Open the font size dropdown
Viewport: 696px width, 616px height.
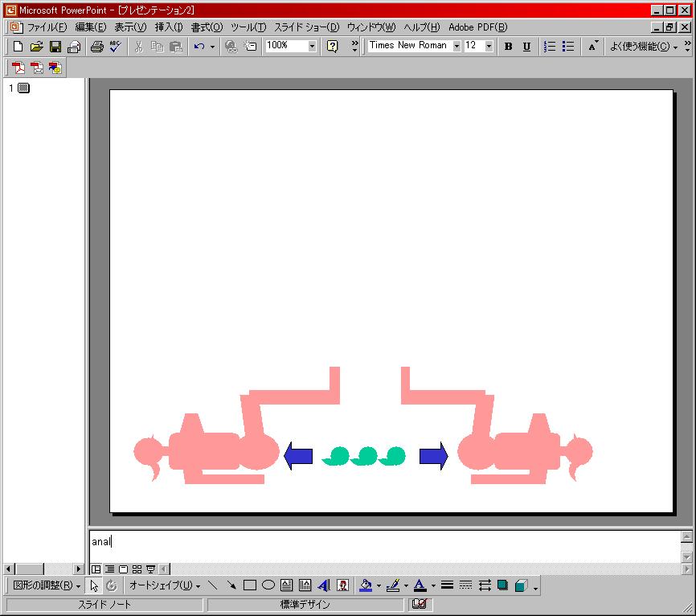tap(489, 47)
